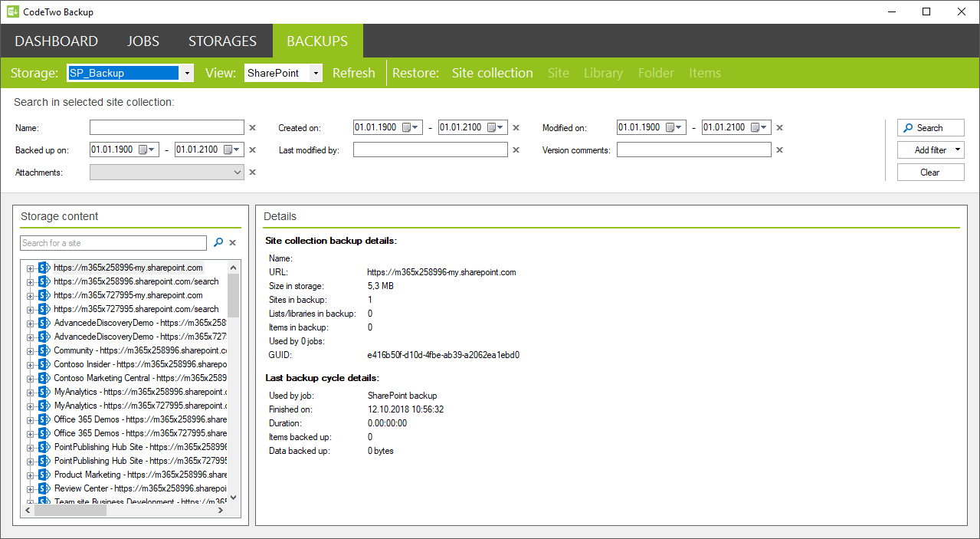Expand the Review Center tree node

tap(31, 488)
